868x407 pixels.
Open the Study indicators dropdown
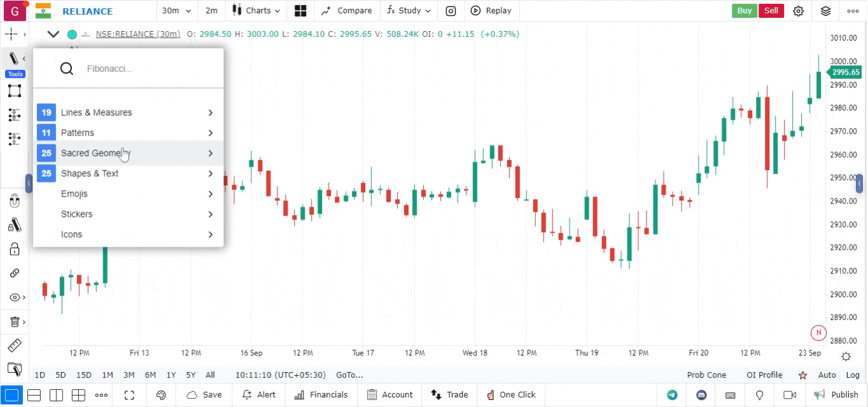[x=409, y=11]
